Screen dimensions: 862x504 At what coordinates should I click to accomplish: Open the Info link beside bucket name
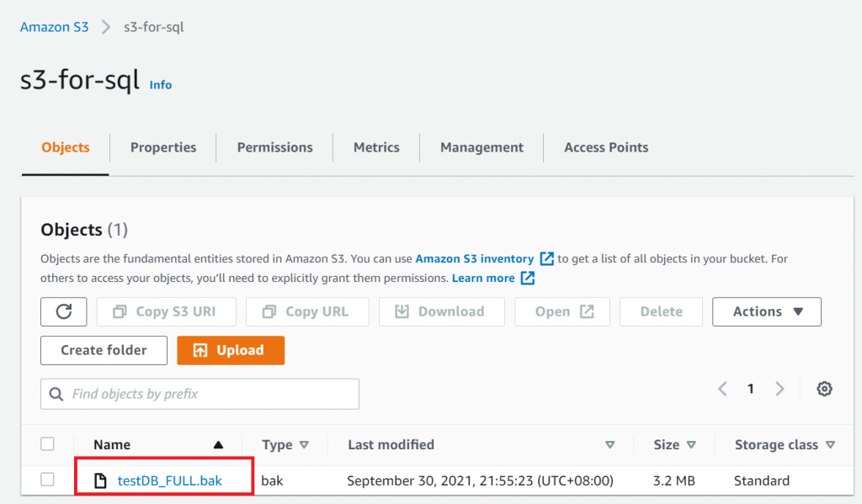click(161, 85)
